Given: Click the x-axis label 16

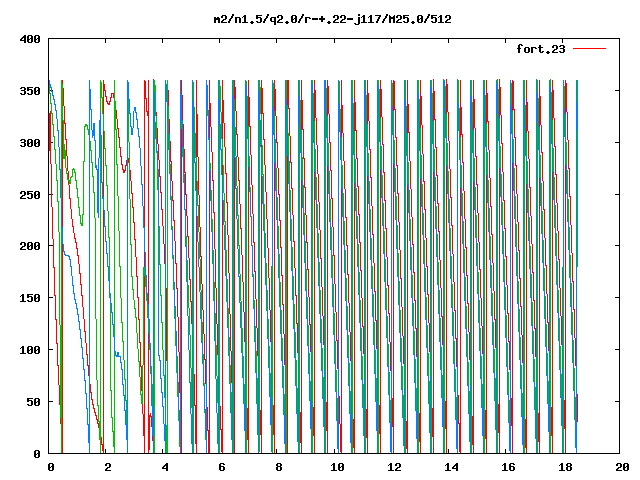Looking at the screenshot, I should [x=509, y=467].
